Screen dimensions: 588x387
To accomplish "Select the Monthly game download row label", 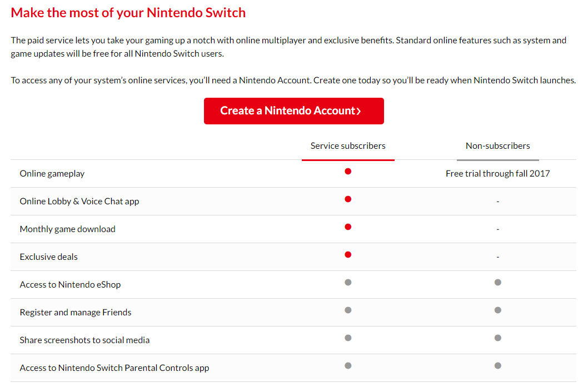I will coord(67,229).
